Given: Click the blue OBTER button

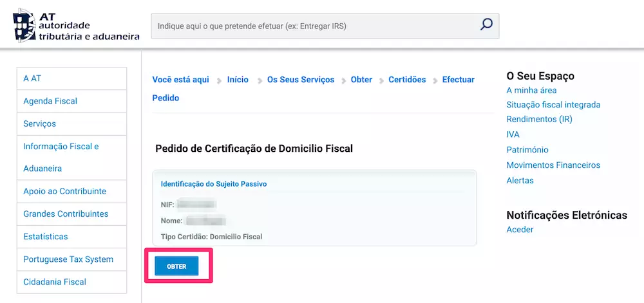Looking at the screenshot, I should pyautogui.click(x=176, y=266).
